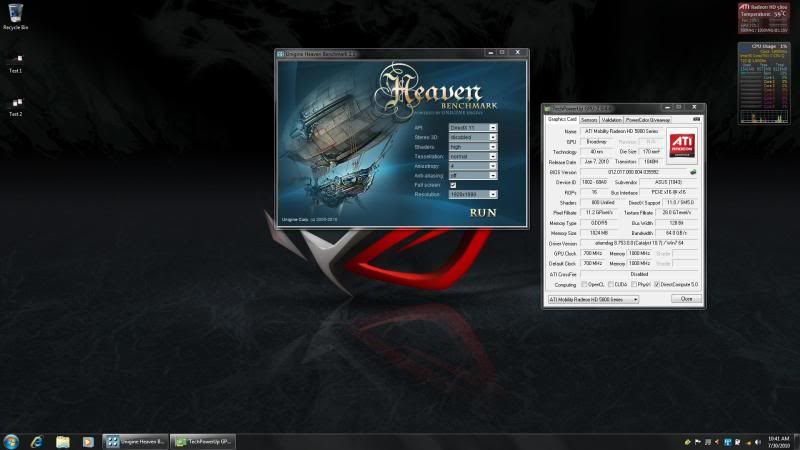The height and width of the screenshot is (450, 800).
Task: Open the Stereo 3D dropdown
Action: point(472,137)
